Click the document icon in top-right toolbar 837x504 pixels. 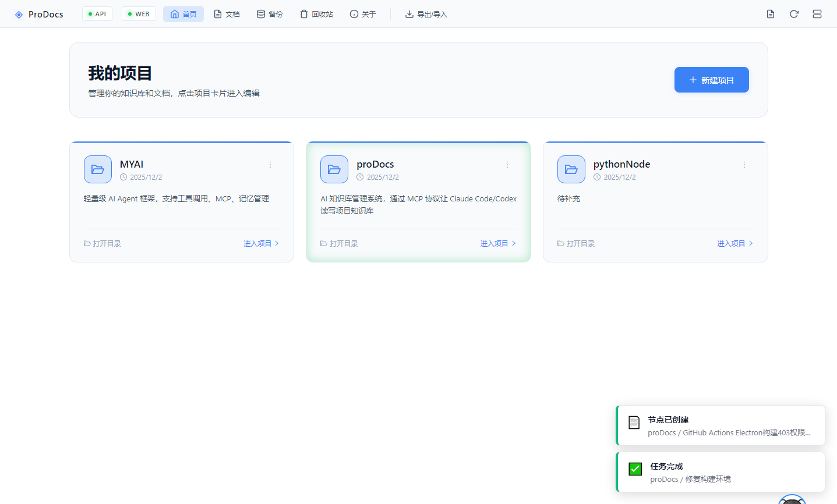(771, 14)
